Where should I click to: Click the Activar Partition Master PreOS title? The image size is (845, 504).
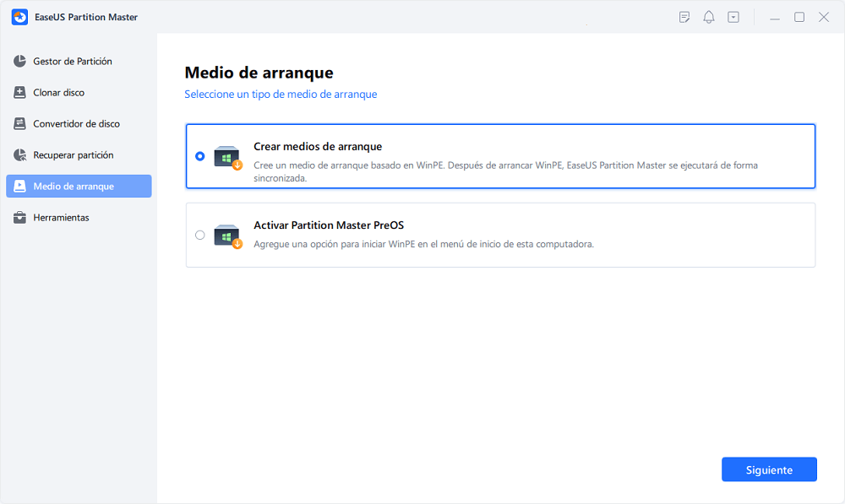click(x=329, y=225)
